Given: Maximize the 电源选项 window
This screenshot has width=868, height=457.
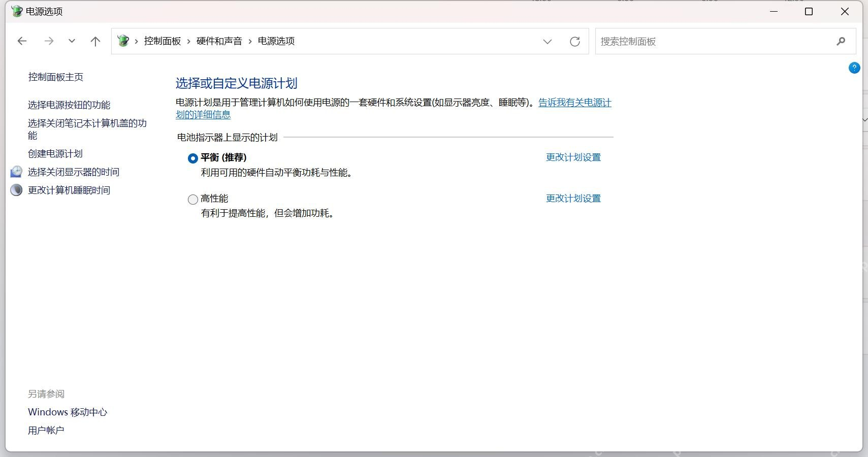Looking at the screenshot, I should (809, 11).
